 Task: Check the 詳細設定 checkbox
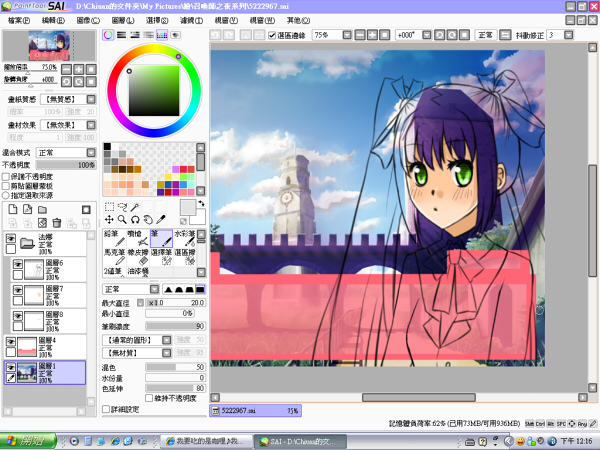pos(106,409)
